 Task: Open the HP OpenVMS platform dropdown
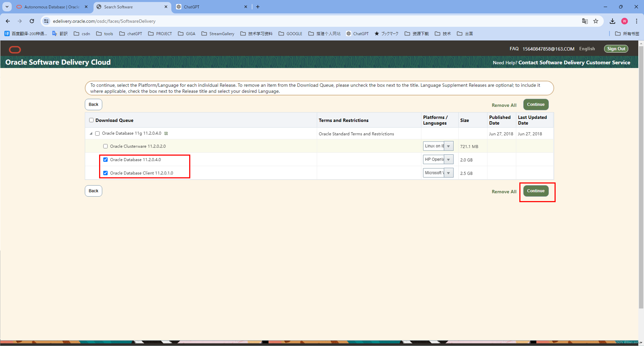438,159
